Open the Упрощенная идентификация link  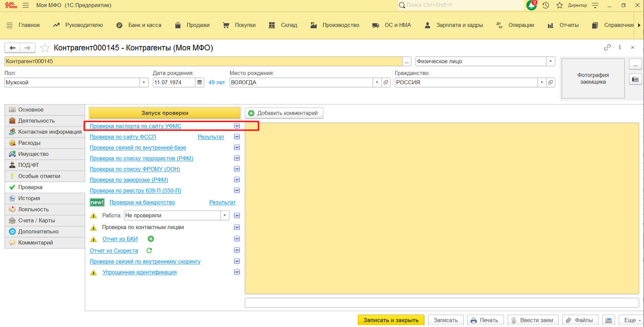(x=139, y=272)
